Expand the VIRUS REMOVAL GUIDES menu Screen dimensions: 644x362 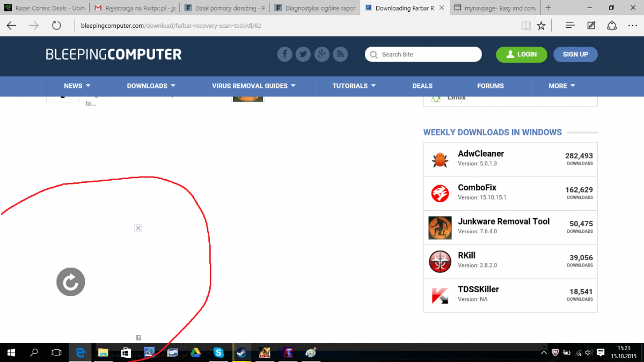[254, 86]
